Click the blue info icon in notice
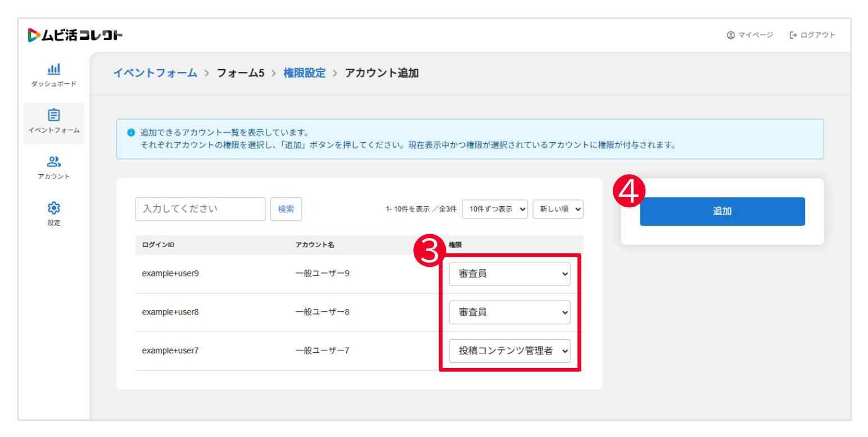Image resolution: width=868 pixels, height=437 pixels. click(131, 133)
